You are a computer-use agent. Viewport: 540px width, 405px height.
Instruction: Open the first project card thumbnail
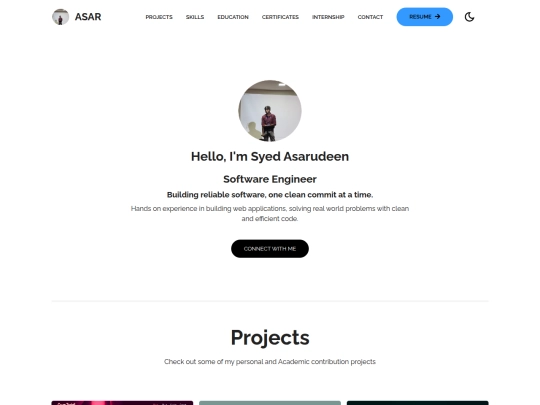coord(122,403)
